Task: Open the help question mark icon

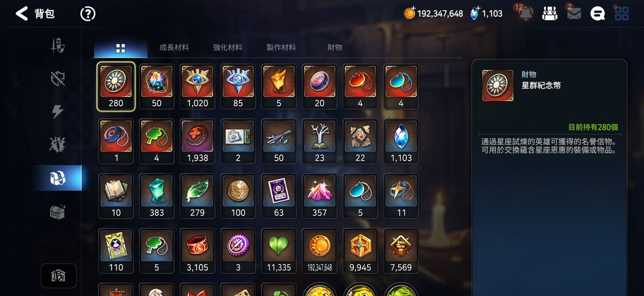Action: tap(87, 14)
